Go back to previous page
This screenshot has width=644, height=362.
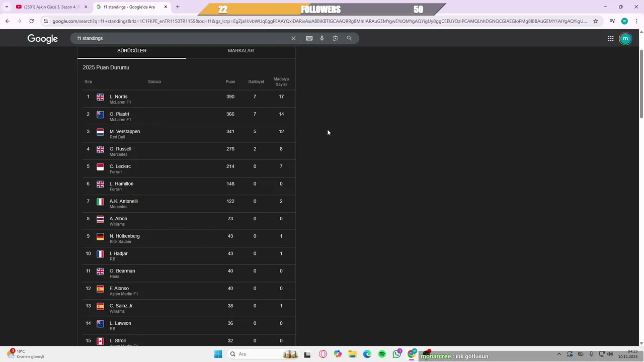7,21
